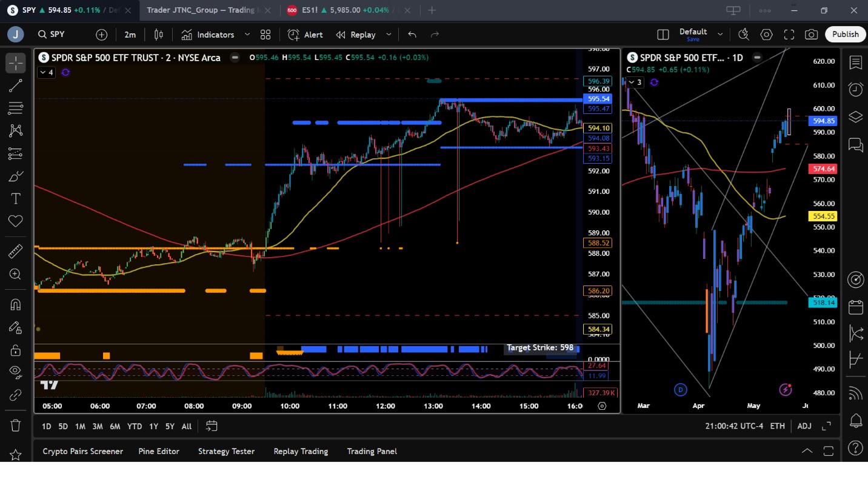Open chart settings gear in top toolbar

pyautogui.click(x=767, y=35)
